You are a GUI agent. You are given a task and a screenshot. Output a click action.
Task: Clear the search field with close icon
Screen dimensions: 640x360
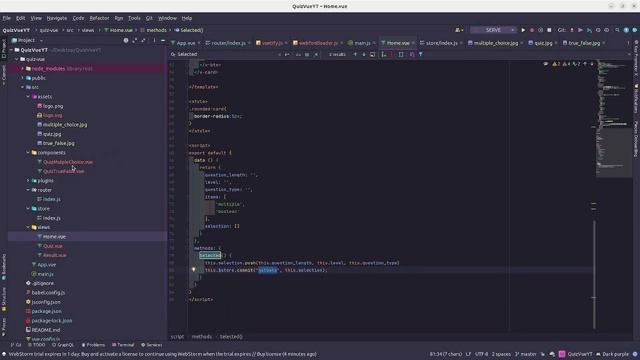coord(279,54)
